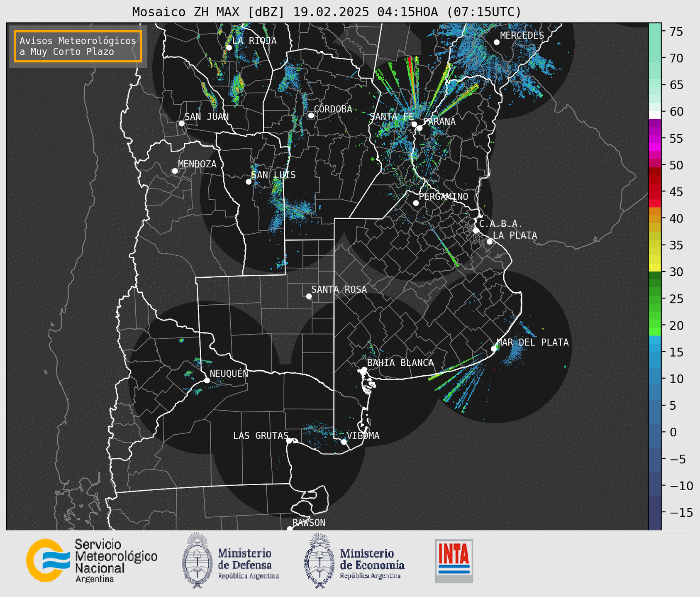Click the Servicio Meteorológico Nacional logo

[x=92, y=560]
